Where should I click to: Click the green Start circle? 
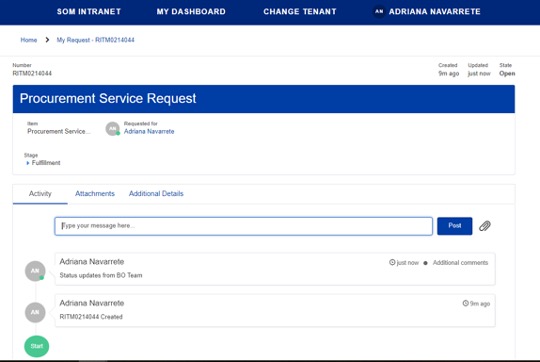(37, 346)
